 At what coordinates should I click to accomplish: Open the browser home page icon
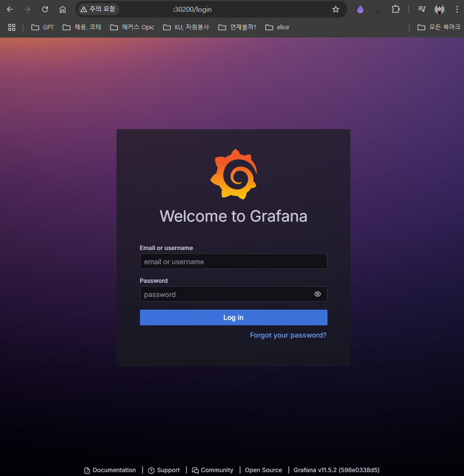(63, 9)
